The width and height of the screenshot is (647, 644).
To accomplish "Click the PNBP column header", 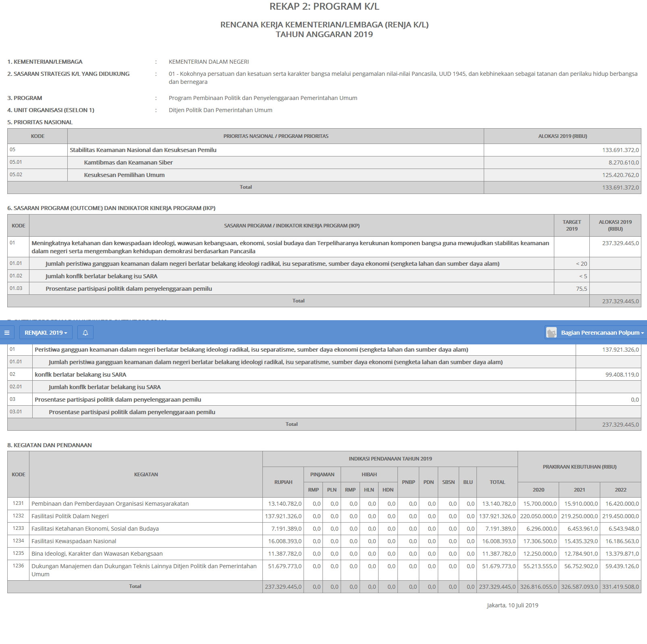I will pyautogui.click(x=408, y=482).
